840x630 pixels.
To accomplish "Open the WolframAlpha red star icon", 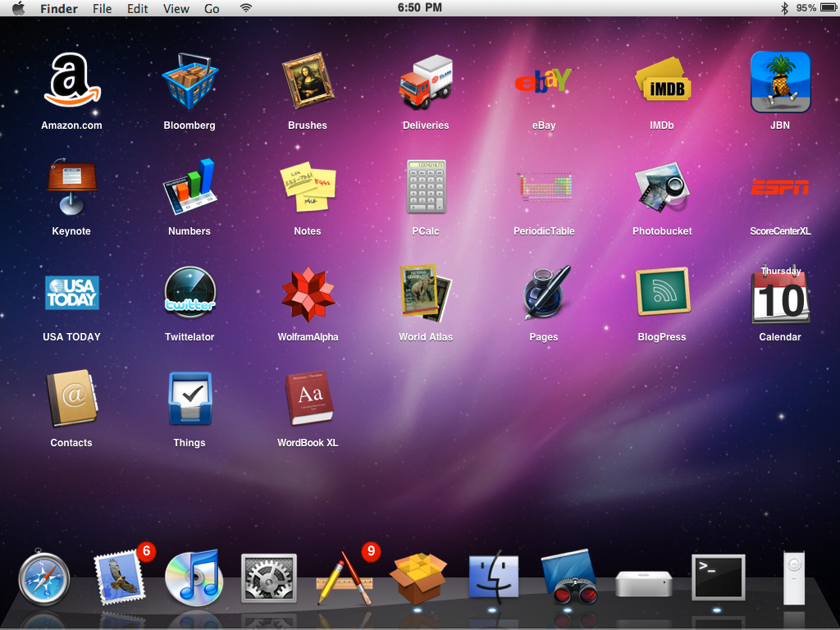I will point(308,294).
